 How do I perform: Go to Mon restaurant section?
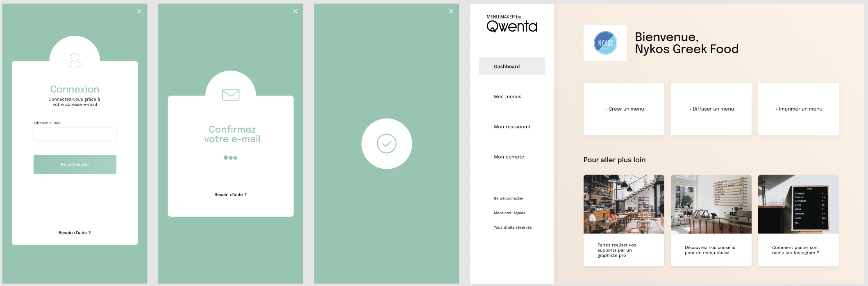tap(512, 127)
